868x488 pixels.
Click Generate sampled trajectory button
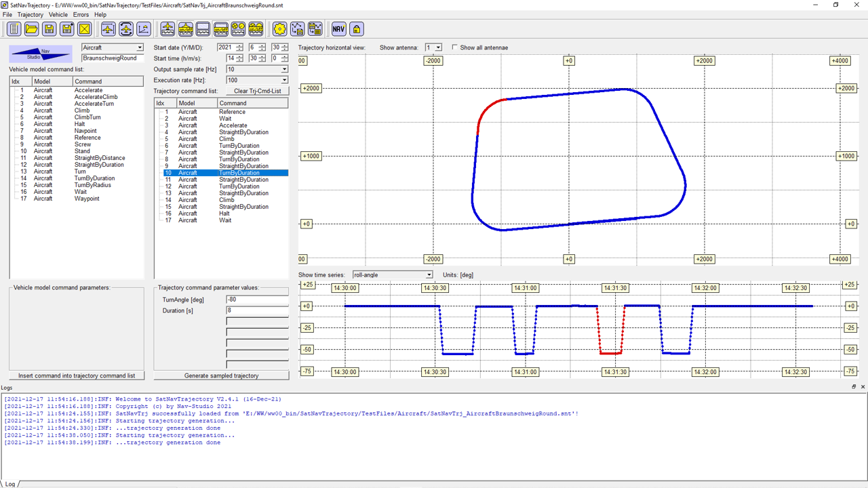[x=221, y=375]
